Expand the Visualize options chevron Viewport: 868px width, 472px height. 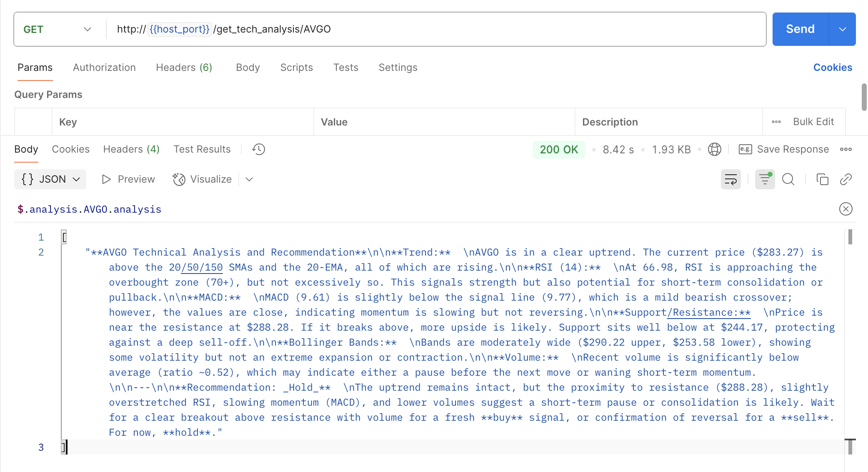click(249, 179)
